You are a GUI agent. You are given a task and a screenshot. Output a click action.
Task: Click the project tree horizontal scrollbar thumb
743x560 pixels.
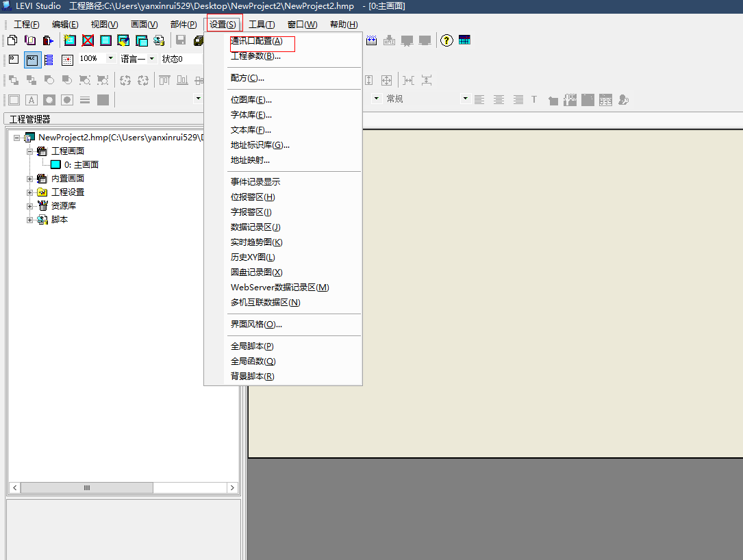[x=87, y=487]
